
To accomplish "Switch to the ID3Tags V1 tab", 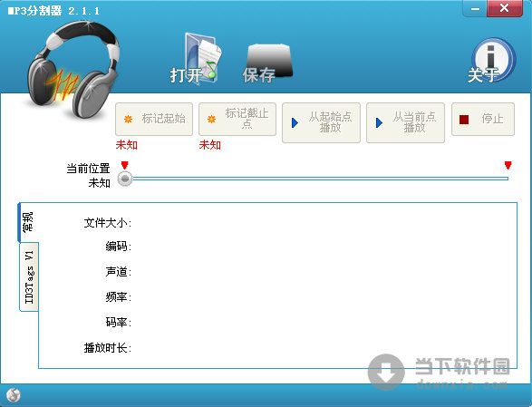I will point(29,276).
